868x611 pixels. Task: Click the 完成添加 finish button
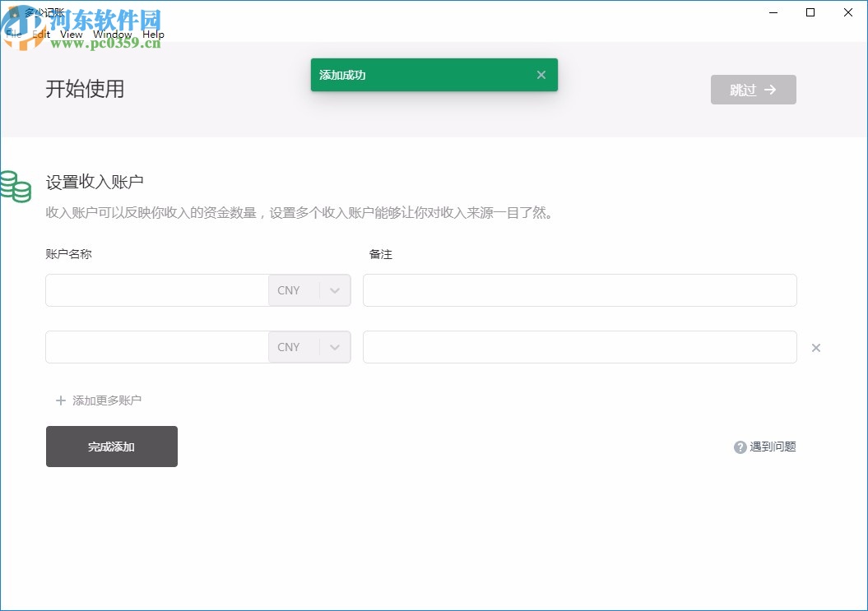tap(111, 447)
